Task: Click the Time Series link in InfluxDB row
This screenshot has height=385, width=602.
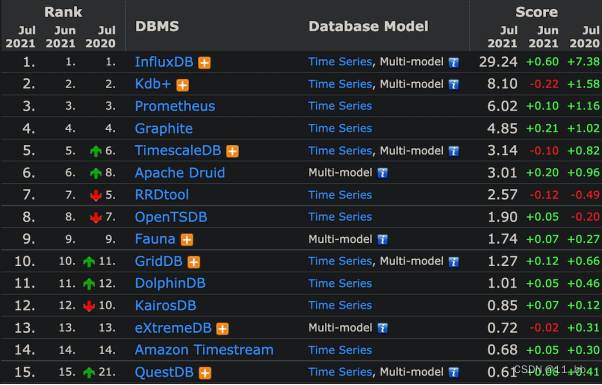Action: [x=340, y=62]
